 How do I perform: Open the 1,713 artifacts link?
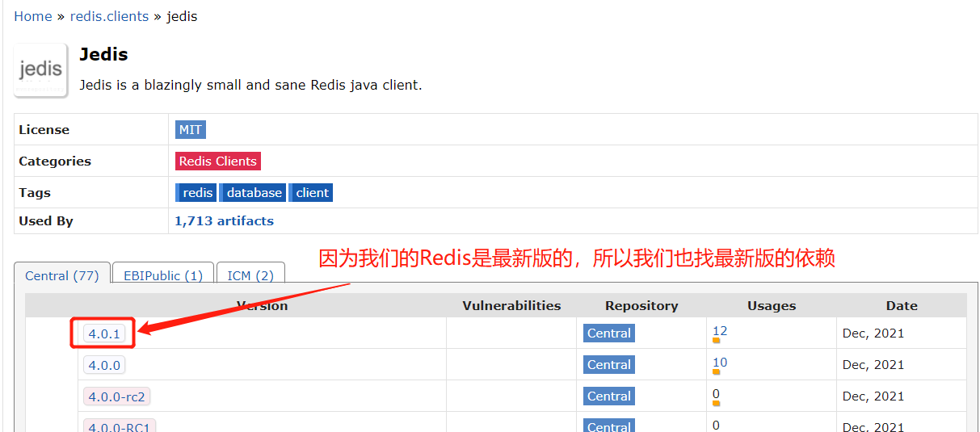point(224,220)
